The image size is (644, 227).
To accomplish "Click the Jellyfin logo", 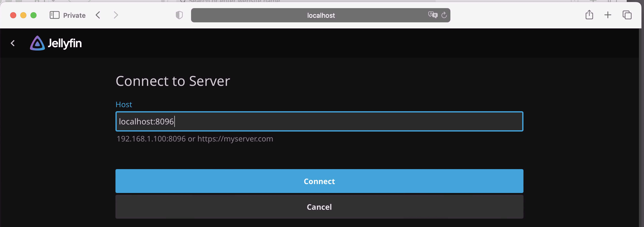I will pyautogui.click(x=56, y=43).
